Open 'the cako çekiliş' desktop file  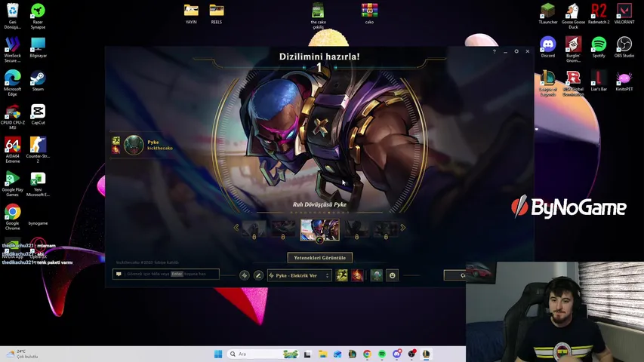pyautogui.click(x=319, y=16)
